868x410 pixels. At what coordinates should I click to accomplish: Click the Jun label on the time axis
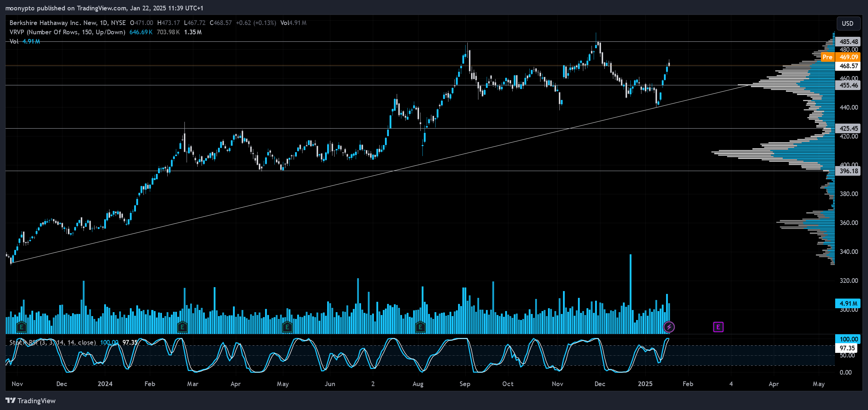330,384
